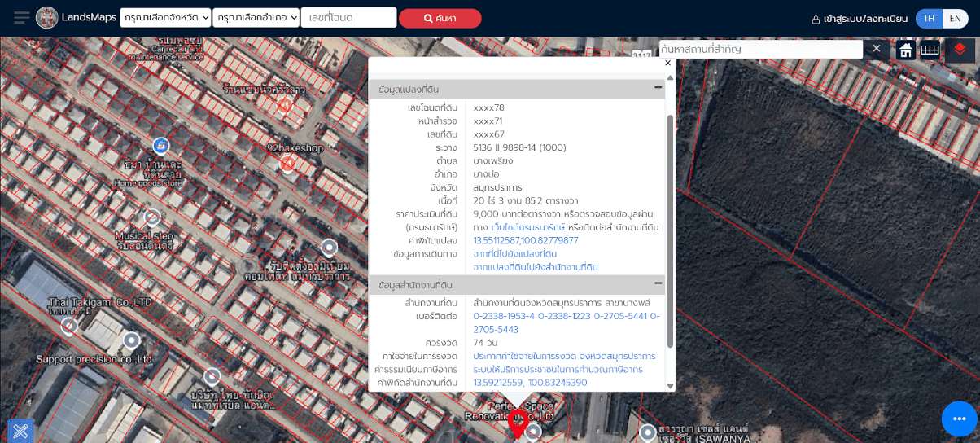980x443 pixels.
Task: Switch language to TH
Action: click(929, 19)
